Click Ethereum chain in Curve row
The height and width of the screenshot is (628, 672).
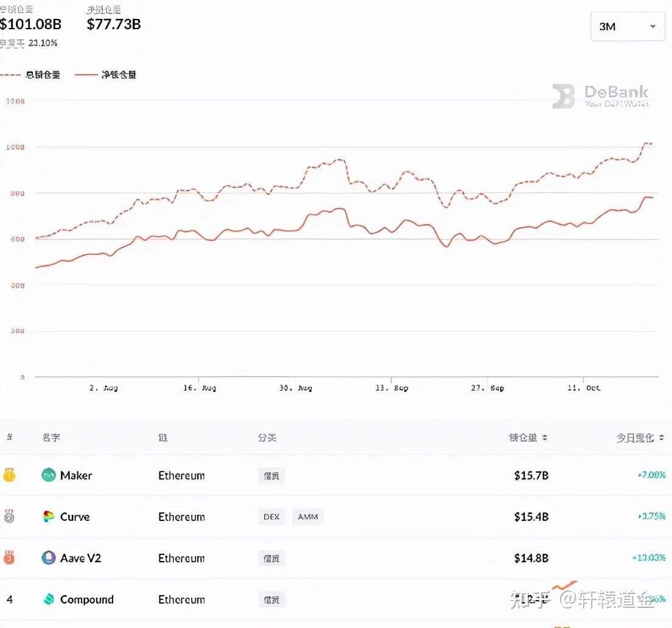(181, 517)
